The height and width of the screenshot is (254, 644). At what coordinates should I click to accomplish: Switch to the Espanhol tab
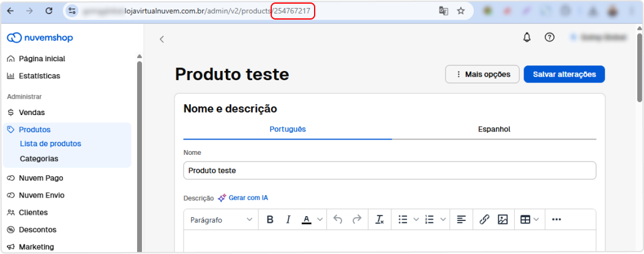[494, 129]
